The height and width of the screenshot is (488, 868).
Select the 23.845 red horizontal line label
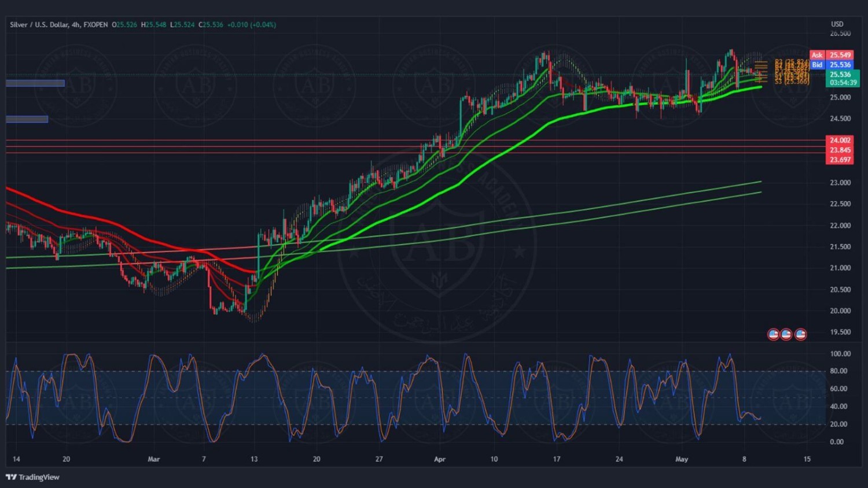840,150
